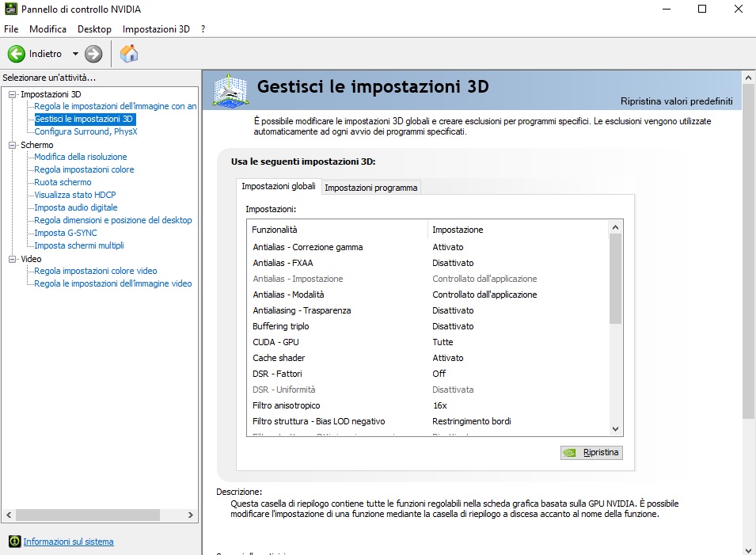Image resolution: width=756 pixels, height=555 pixels.
Task: Click Gestisci le impostazioni 3D header icon
Action: tap(231, 90)
